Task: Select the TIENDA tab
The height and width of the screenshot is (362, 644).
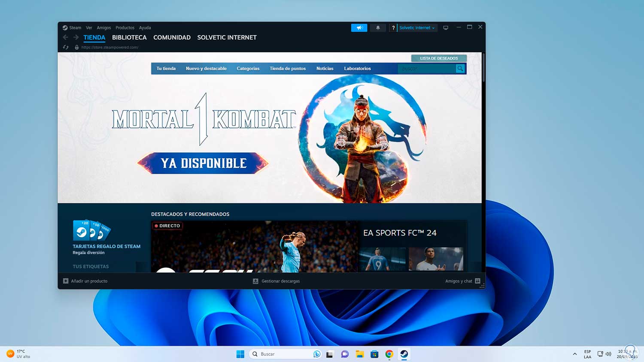Action: [94, 38]
